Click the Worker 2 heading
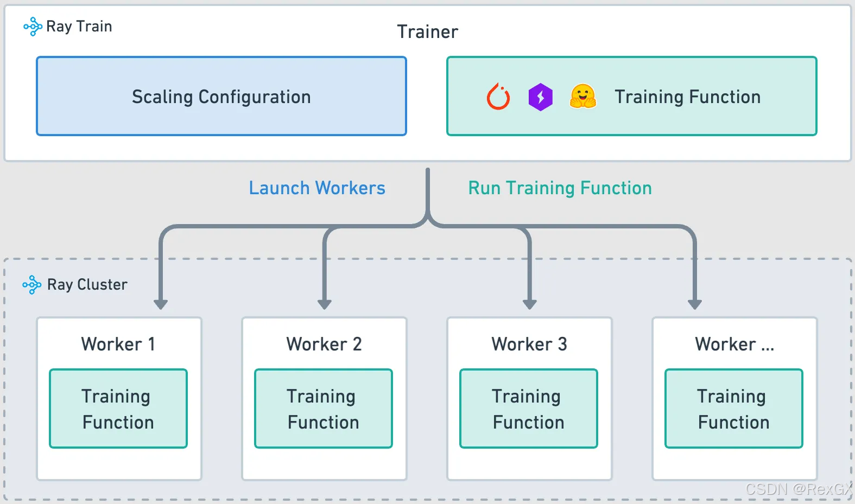 coord(324,344)
